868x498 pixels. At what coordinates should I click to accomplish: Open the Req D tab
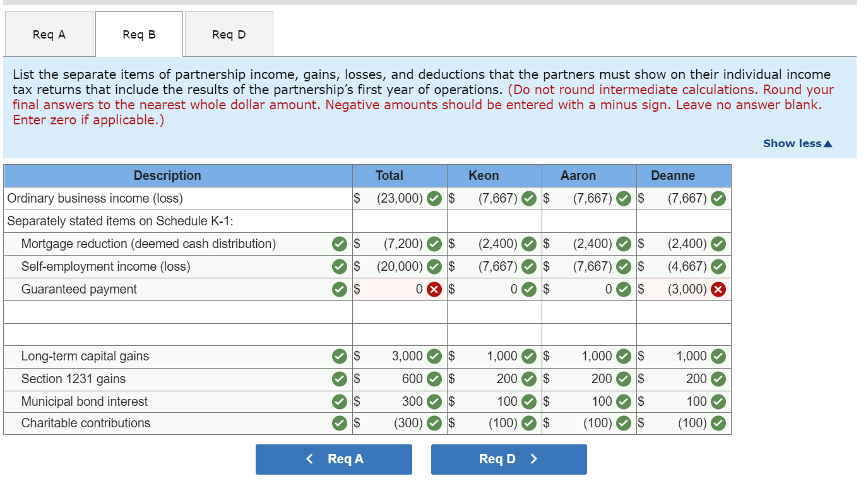point(229,34)
